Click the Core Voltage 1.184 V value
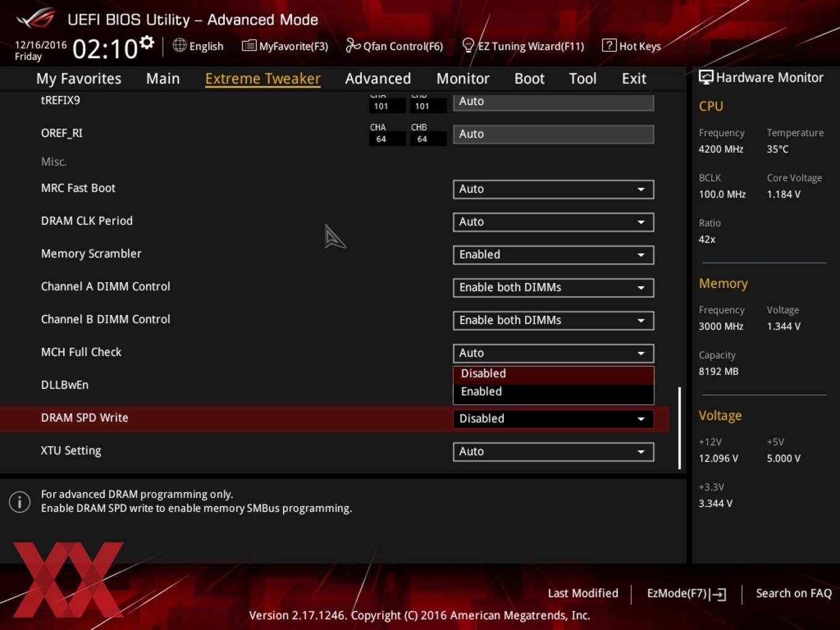 [x=784, y=194]
